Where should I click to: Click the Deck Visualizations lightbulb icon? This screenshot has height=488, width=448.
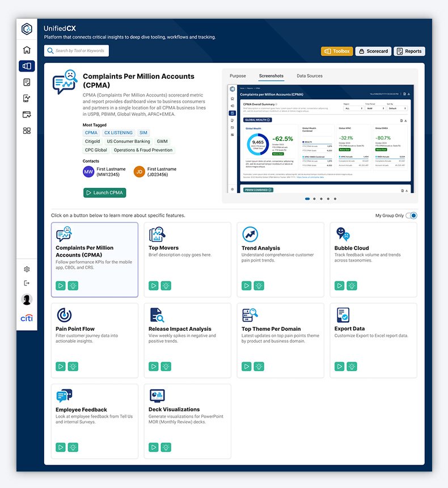pos(166,447)
